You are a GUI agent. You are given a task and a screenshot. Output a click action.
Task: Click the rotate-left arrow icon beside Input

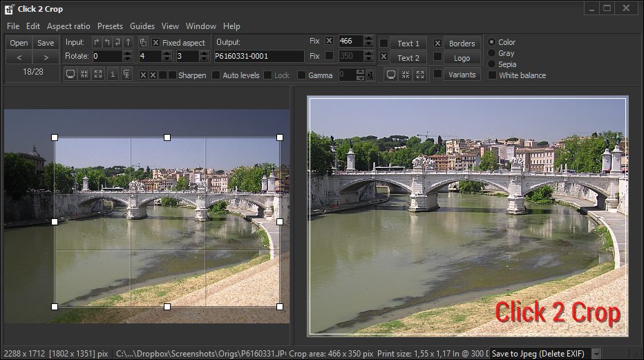pos(107,42)
